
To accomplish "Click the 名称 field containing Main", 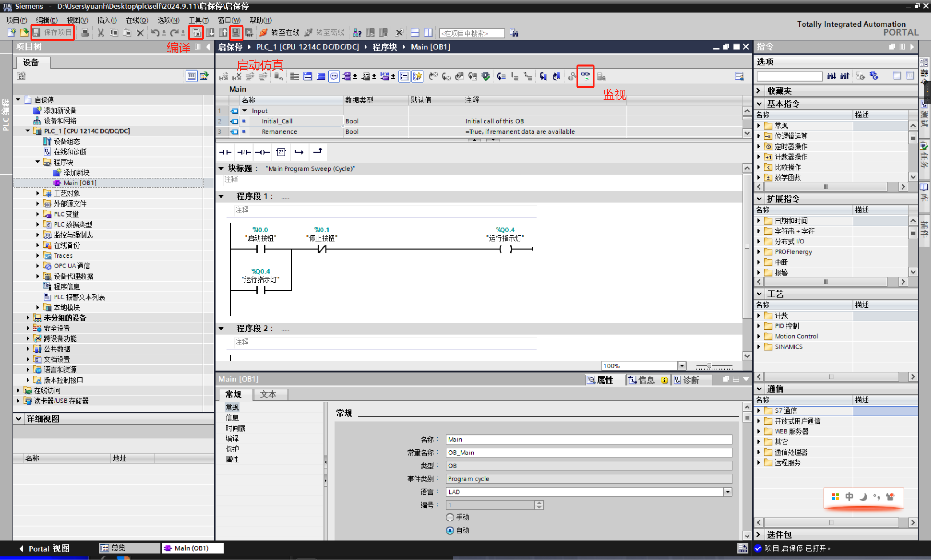I will pos(589,439).
